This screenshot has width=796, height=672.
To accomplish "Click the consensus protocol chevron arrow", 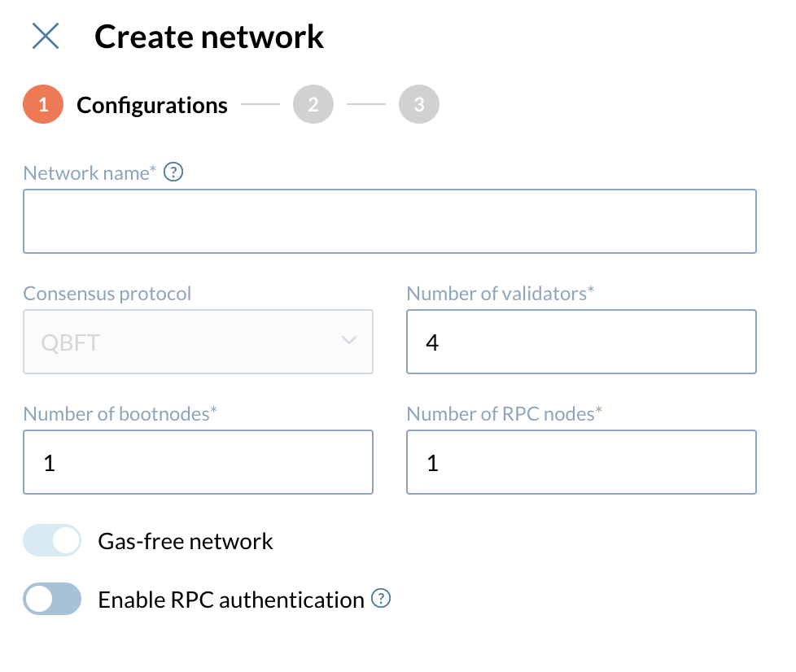I will pos(348,342).
